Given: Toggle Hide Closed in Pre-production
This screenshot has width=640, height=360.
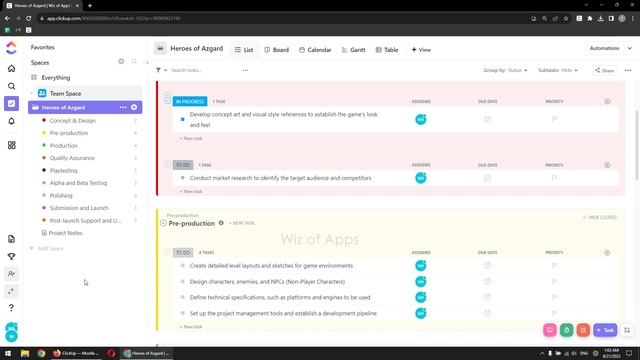Looking at the screenshot, I should 600,217.
